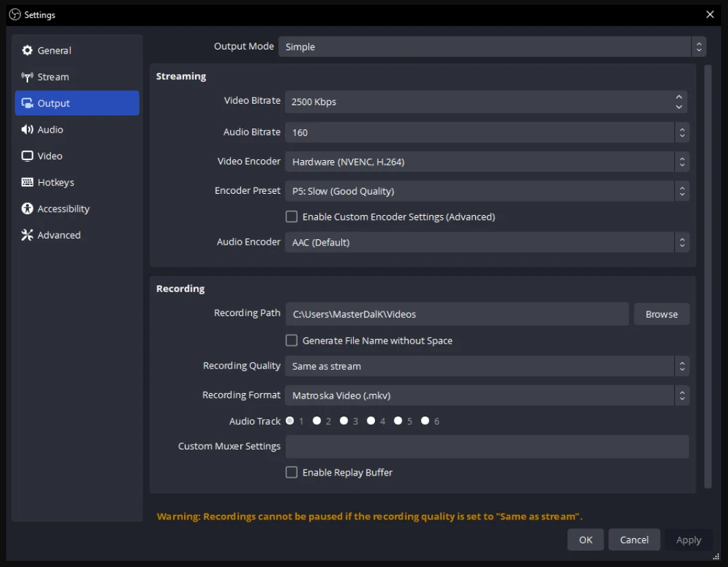Click the Custom Muxer Settings input field
This screenshot has width=728, height=567.
pos(487,447)
